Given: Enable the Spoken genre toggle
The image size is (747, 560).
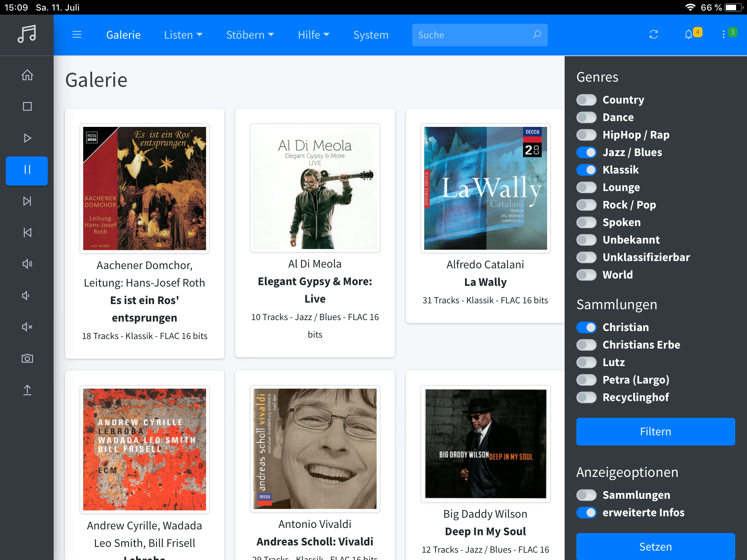Looking at the screenshot, I should click(587, 222).
